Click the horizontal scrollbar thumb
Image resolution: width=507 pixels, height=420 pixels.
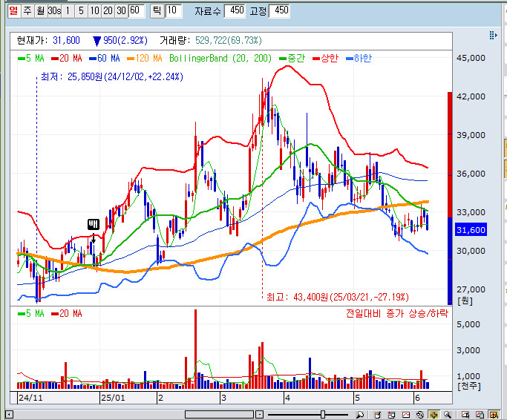pos(219,414)
